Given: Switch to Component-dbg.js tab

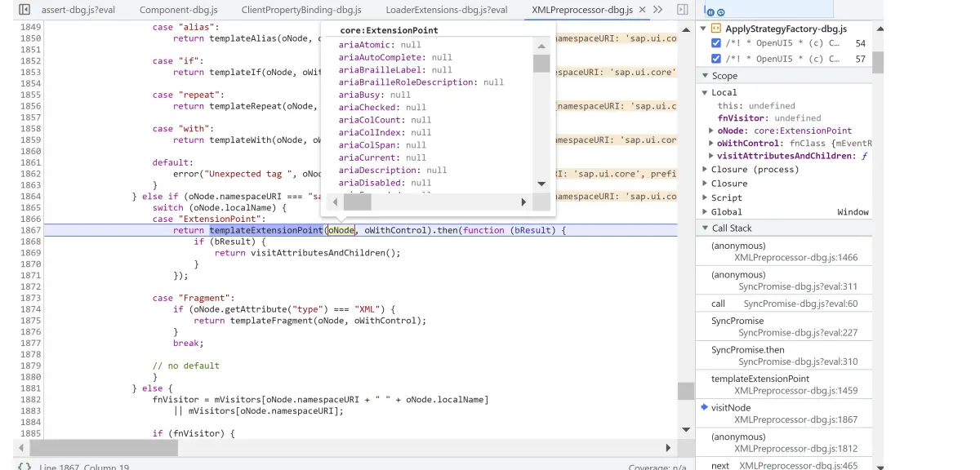Looking at the screenshot, I should [178, 10].
